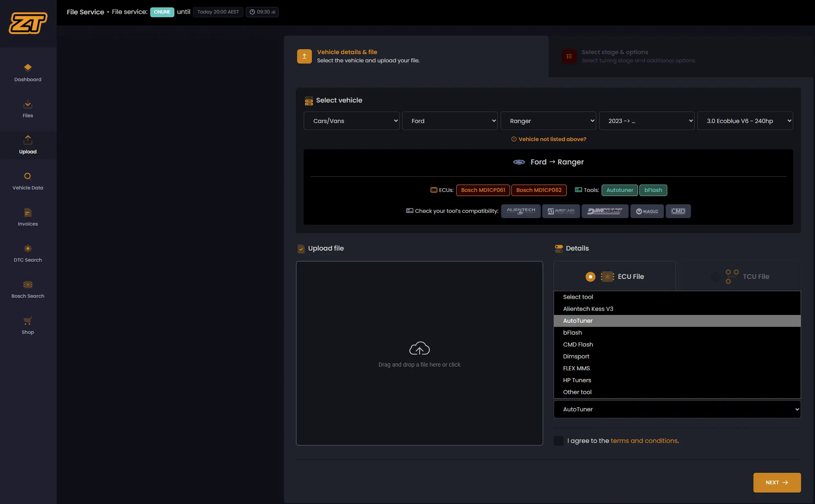Open the Ranger model dropdown

pyautogui.click(x=548, y=121)
